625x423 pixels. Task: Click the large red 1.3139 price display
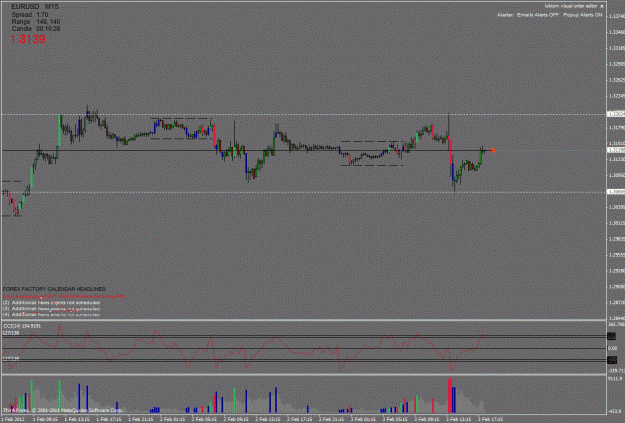point(28,39)
